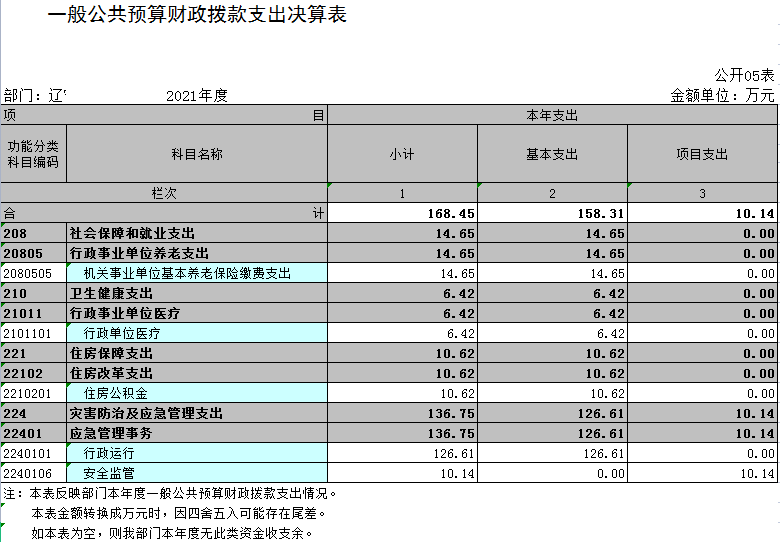Image resolution: width=780 pixels, height=542 pixels.
Task: Click code 2101101
Action: point(33,333)
